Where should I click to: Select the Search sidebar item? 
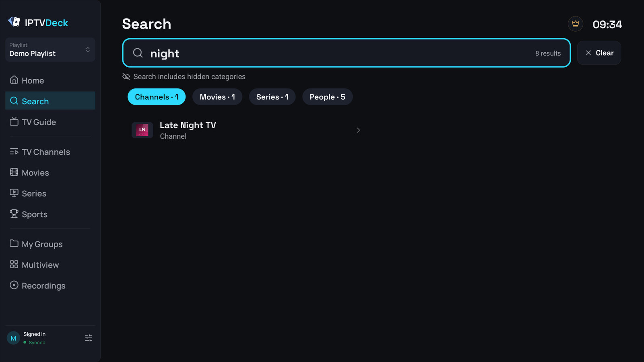(x=50, y=101)
